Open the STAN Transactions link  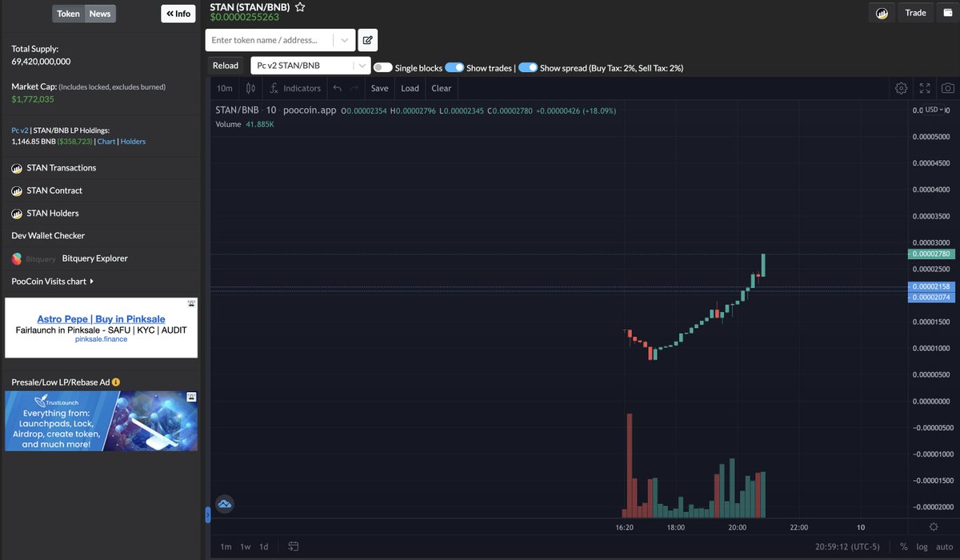[62, 168]
